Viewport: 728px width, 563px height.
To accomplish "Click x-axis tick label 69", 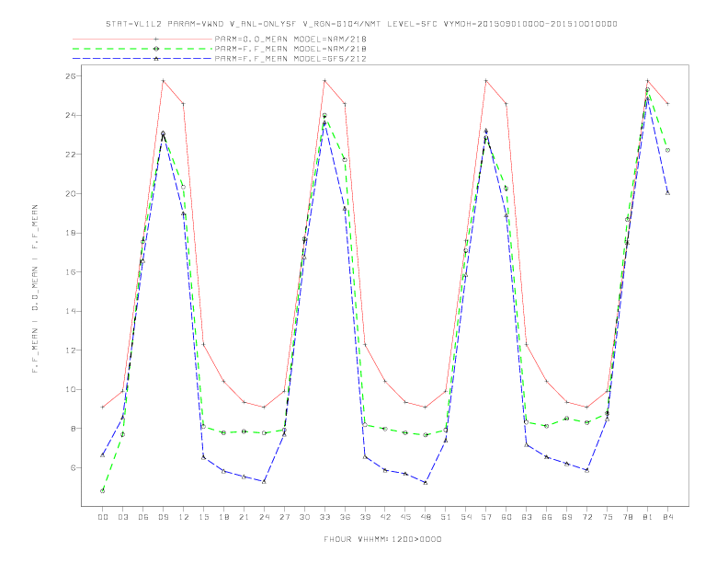I will pos(567,517).
